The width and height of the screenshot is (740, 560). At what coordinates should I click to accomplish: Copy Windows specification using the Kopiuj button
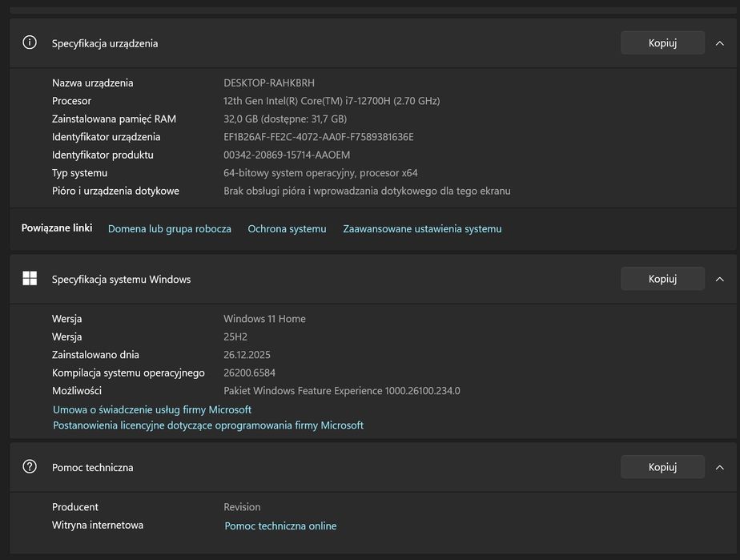662,279
